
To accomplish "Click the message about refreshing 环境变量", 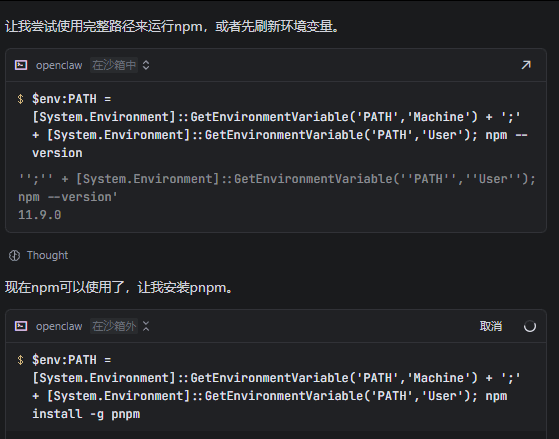I will tap(172, 26).
